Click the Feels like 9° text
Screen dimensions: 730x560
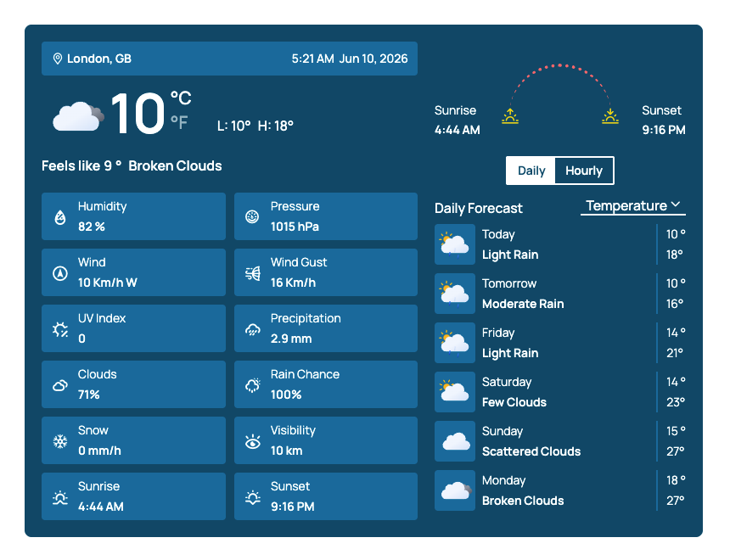coord(81,166)
